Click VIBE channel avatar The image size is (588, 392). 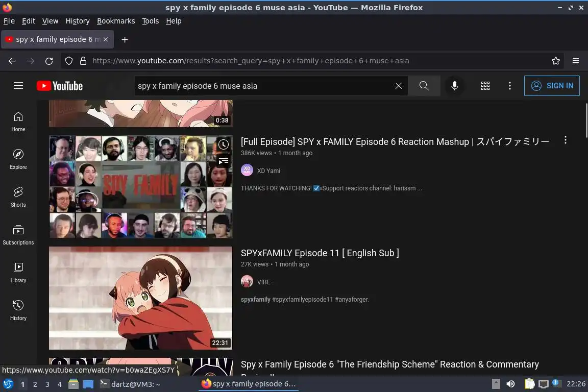[x=247, y=281]
